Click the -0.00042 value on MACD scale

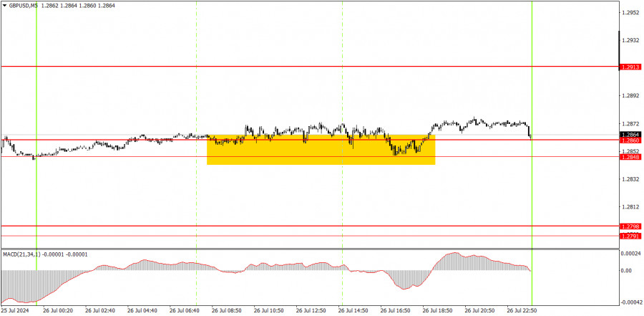[x=631, y=302]
